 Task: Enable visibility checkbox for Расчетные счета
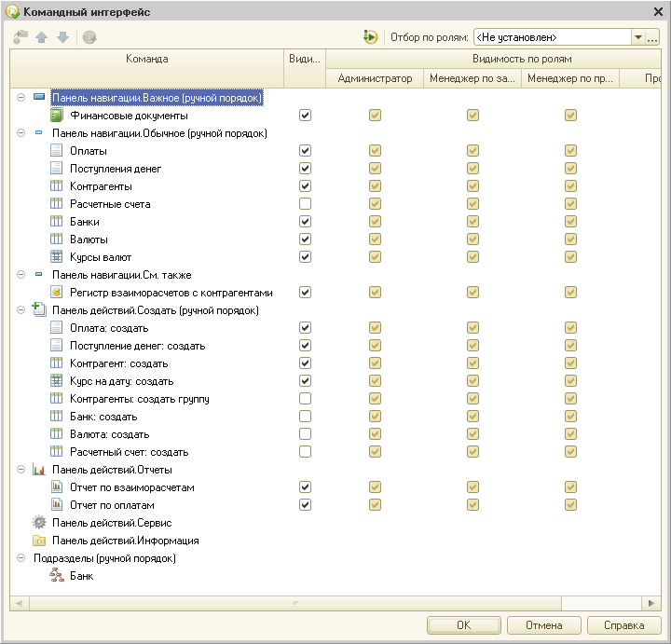pyautogui.click(x=305, y=204)
